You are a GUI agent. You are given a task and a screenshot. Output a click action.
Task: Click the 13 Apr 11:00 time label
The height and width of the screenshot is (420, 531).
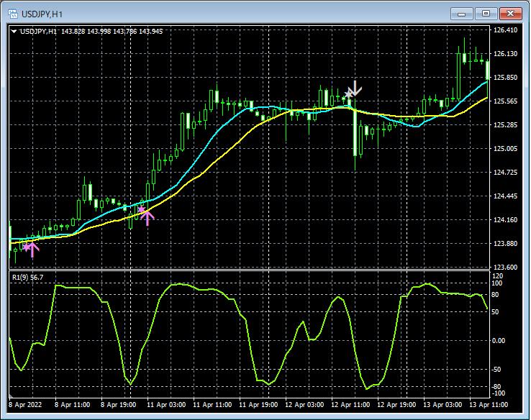(x=489, y=405)
